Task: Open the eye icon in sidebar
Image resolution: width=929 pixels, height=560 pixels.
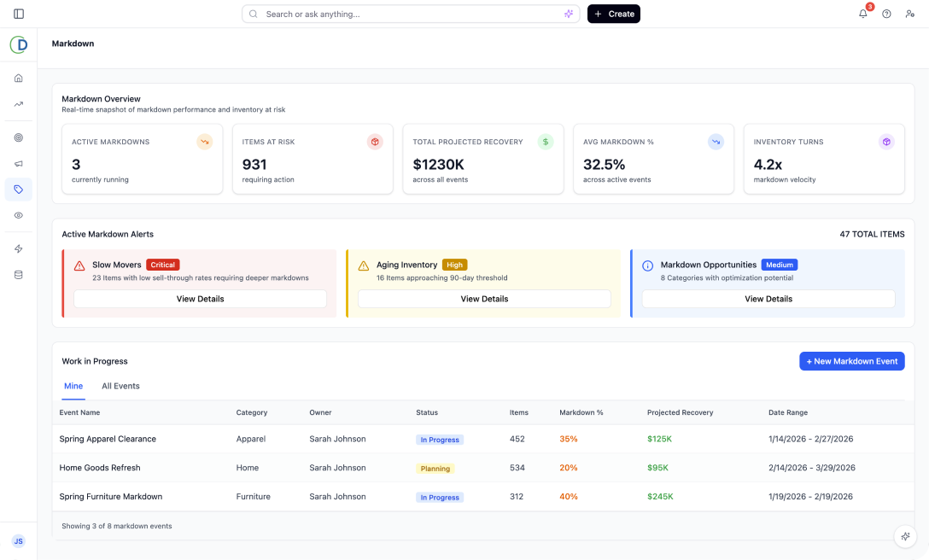Action: pos(19,215)
